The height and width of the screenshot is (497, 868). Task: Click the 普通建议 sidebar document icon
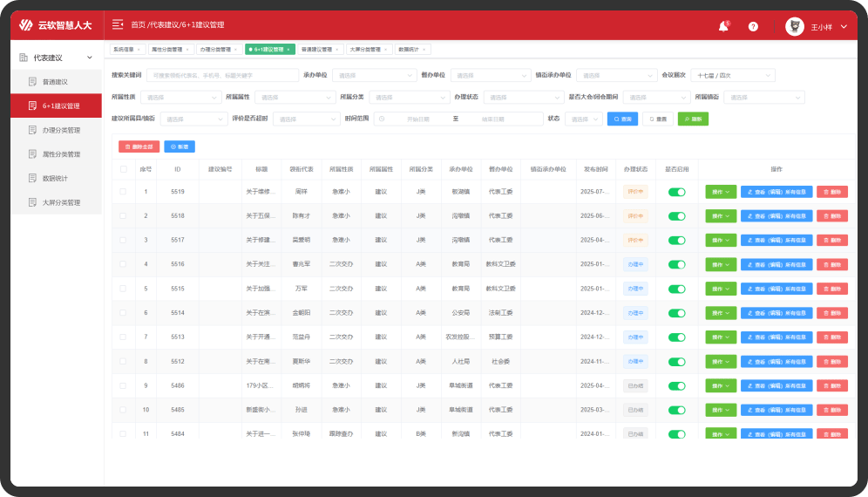pyautogui.click(x=33, y=82)
